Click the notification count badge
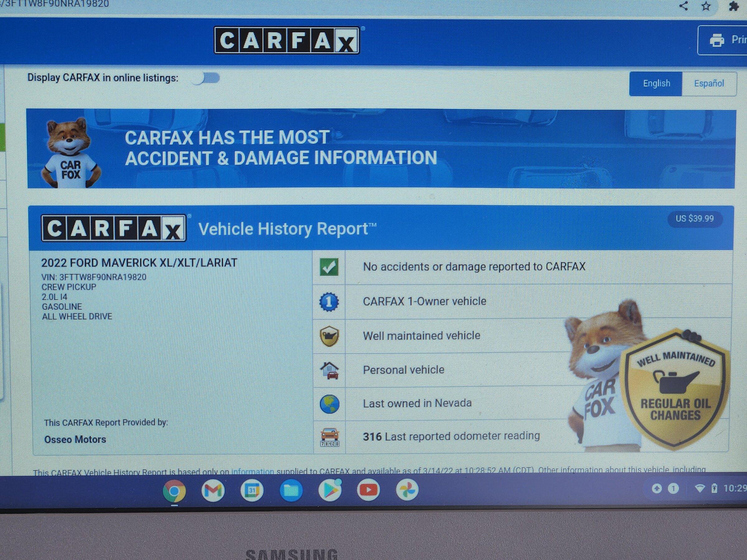The height and width of the screenshot is (560, 747). 673,488
